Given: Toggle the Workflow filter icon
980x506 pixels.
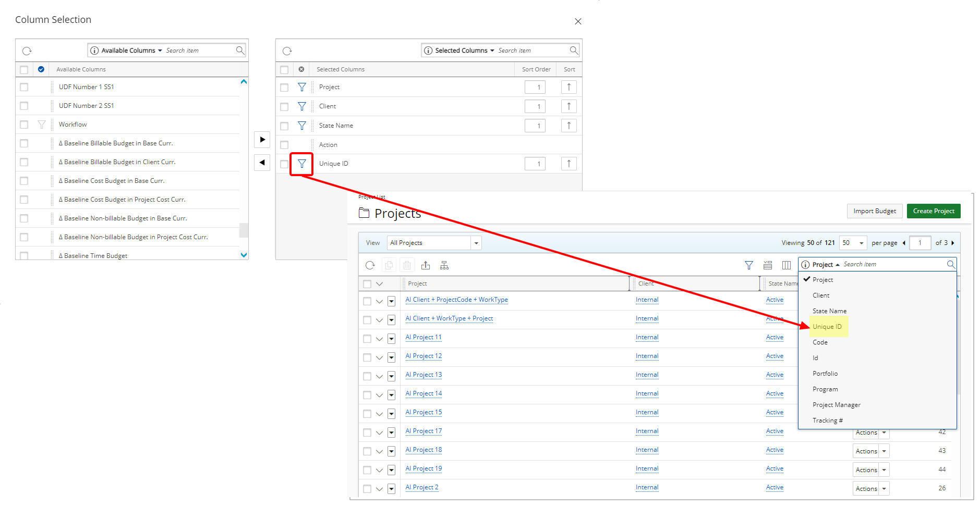Looking at the screenshot, I should [42, 125].
